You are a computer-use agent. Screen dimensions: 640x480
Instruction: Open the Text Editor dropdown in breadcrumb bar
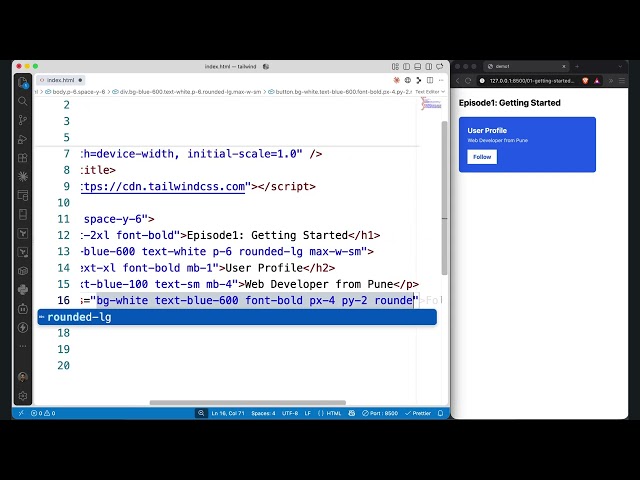430,92
